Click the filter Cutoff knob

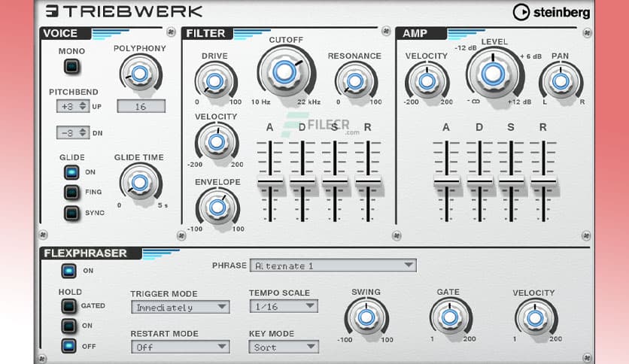point(285,72)
